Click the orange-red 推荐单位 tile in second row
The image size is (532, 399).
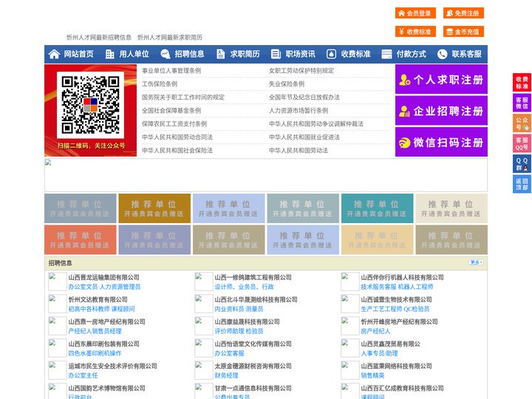point(81,239)
